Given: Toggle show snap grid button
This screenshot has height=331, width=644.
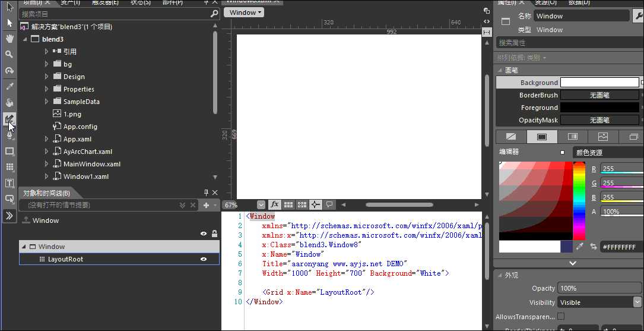Looking at the screenshot, I should pos(288,204).
